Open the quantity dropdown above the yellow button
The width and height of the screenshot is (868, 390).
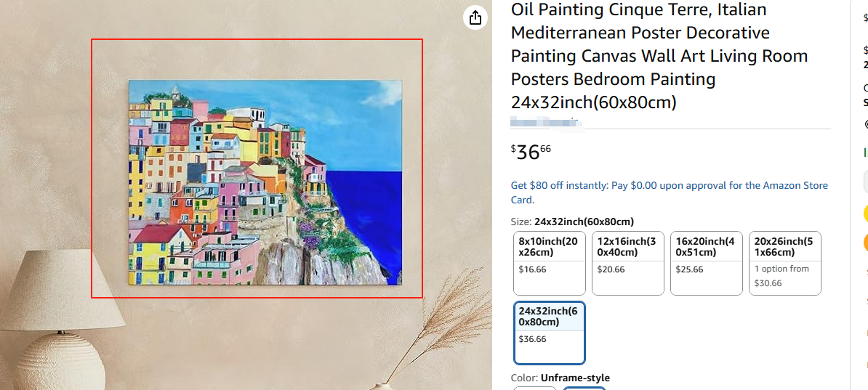click(865, 181)
